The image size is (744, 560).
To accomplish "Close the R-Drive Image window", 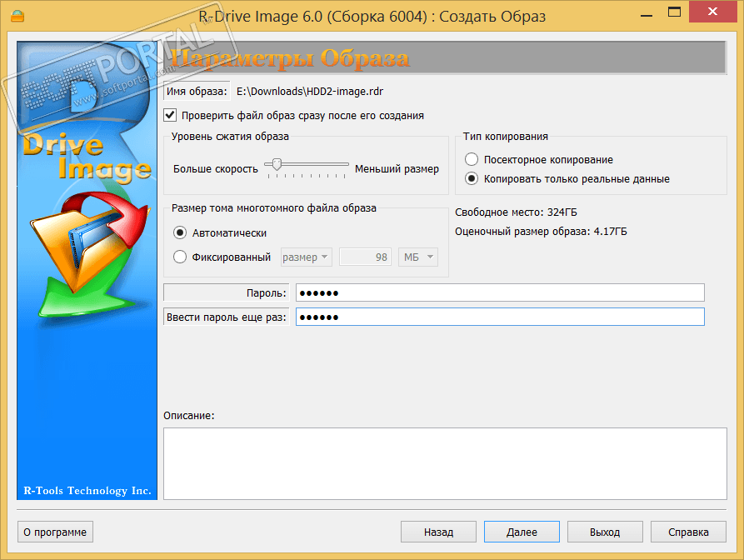I will tap(712, 12).
